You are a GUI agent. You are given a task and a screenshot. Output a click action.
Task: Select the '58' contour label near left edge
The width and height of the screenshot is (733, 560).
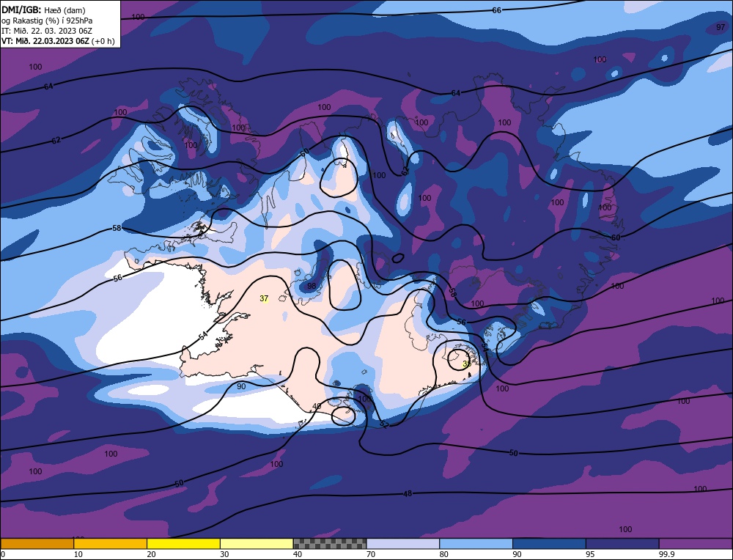(x=117, y=228)
